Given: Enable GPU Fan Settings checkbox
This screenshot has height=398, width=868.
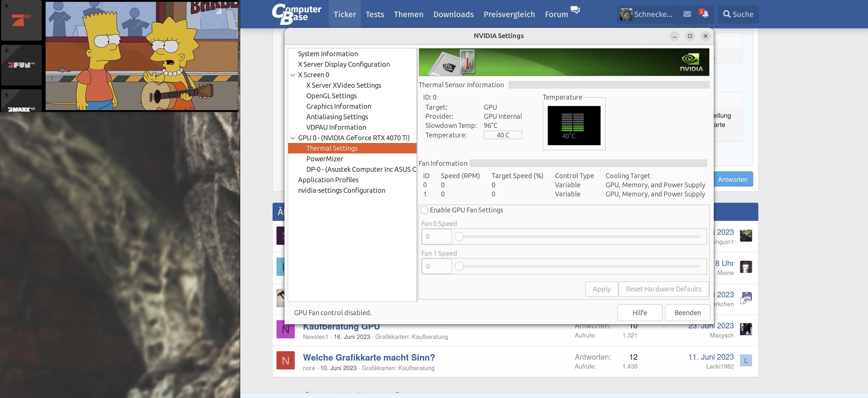Looking at the screenshot, I should point(425,210).
